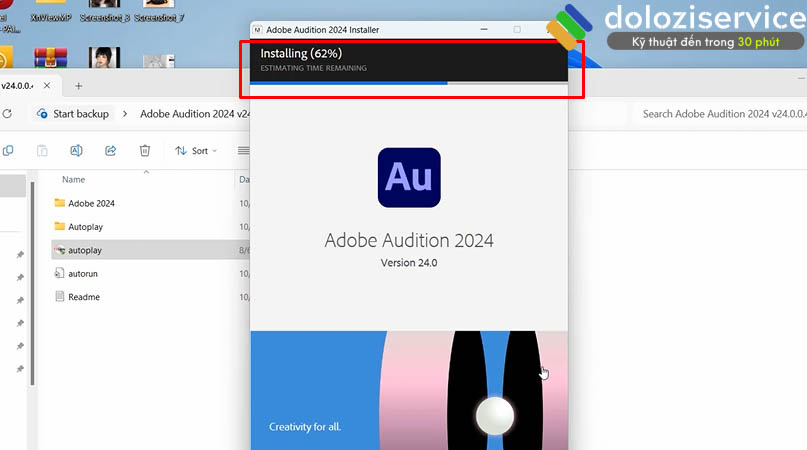Click Adobe Audition 2024 breadcrumb path

[x=195, y=114]
